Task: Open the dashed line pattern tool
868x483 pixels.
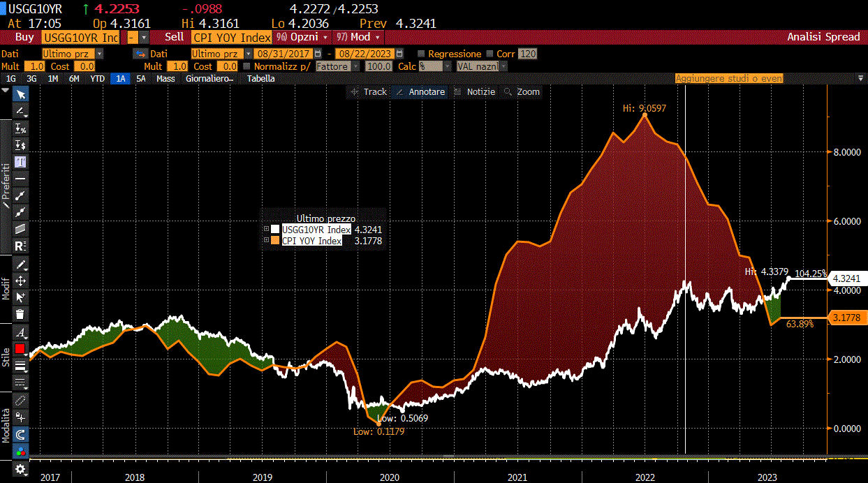Action: pos(21,382)
